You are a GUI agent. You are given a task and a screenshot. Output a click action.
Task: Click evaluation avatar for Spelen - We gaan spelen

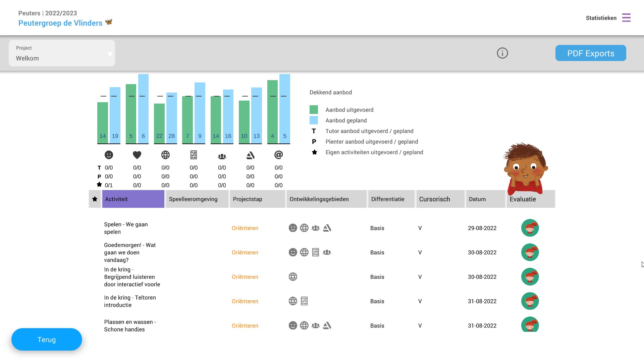530,228
